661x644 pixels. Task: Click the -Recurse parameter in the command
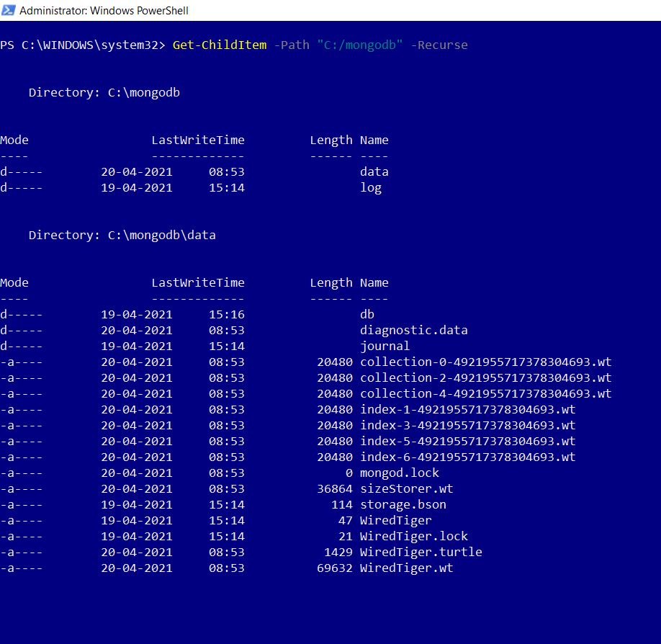[439, 45]
